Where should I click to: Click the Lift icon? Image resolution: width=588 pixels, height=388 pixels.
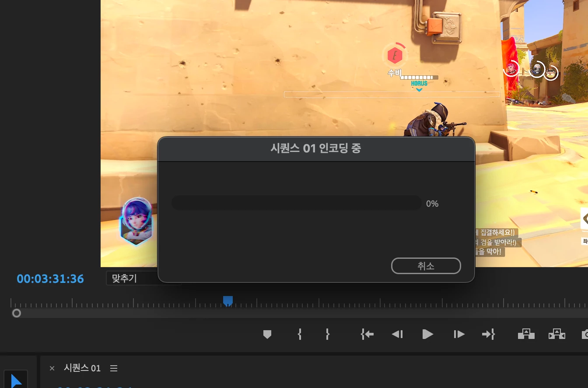(x=526, y=334)
